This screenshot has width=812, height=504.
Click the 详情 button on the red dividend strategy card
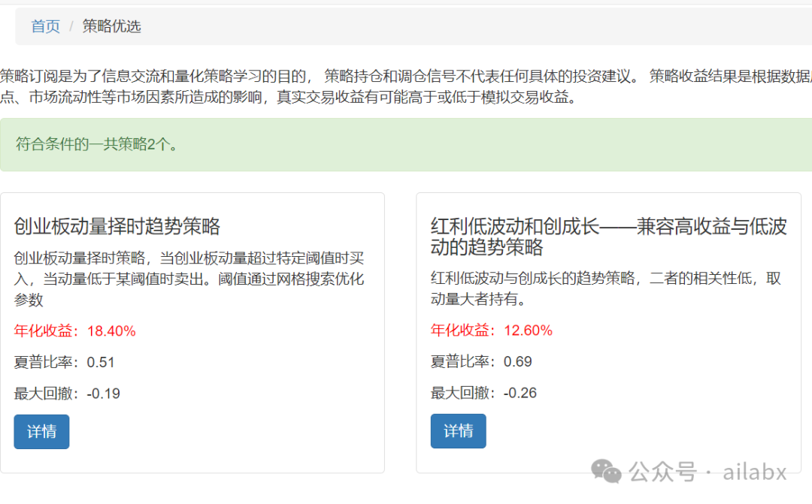[458, 431]
